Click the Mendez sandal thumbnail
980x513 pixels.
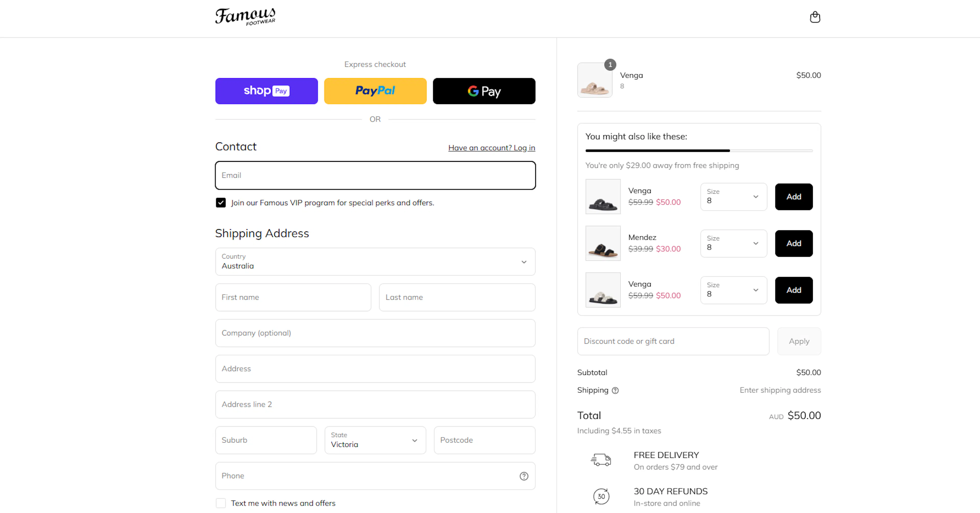603,243
